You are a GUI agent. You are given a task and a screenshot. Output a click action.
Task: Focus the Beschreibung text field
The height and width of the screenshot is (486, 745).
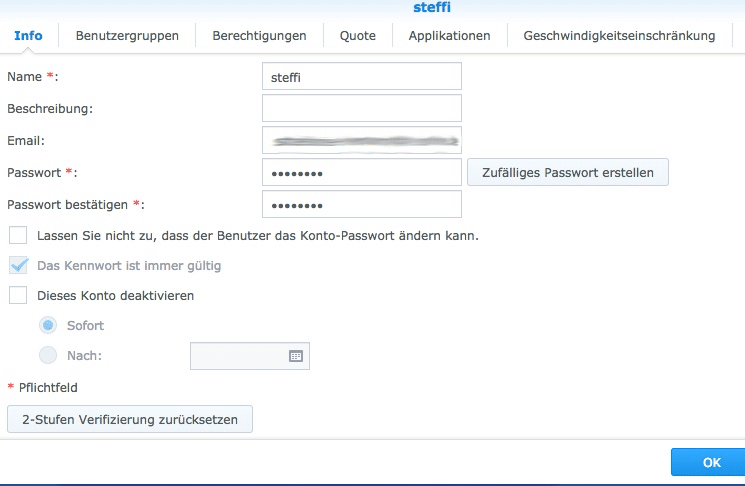pos(361,108)
